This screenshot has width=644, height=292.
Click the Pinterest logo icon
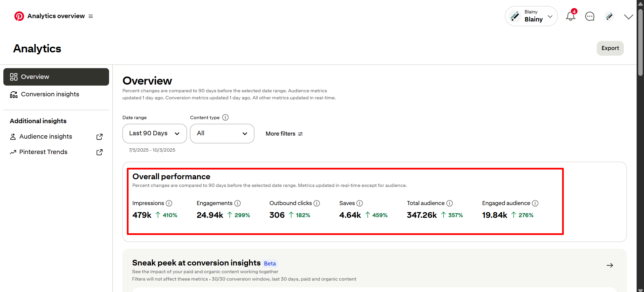pyautogui.click(x=19, y=16)
